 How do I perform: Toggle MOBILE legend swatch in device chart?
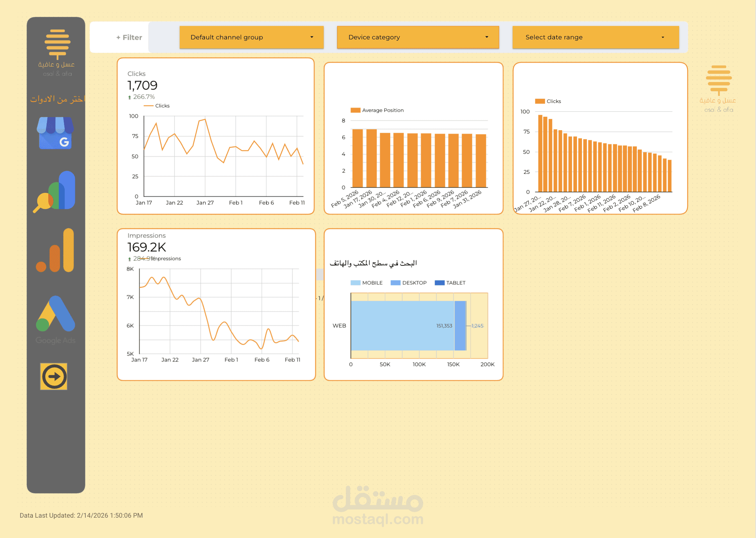(x=355, y=283)
